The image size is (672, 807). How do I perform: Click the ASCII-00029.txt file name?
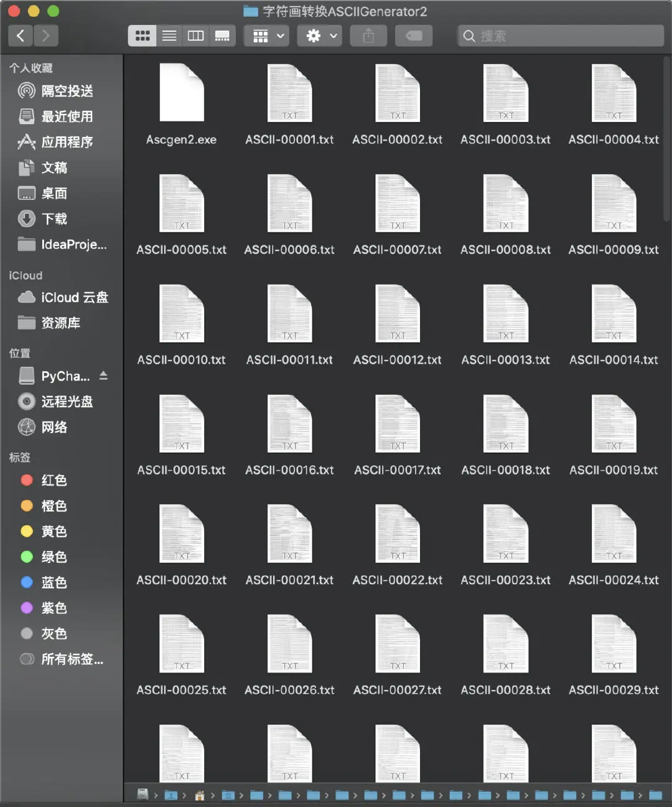coord(614,690)
